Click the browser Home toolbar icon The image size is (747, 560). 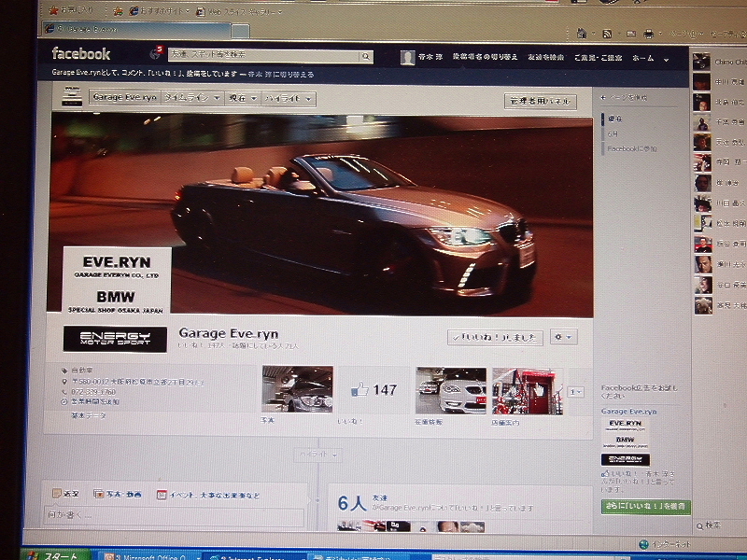(582, 34)
